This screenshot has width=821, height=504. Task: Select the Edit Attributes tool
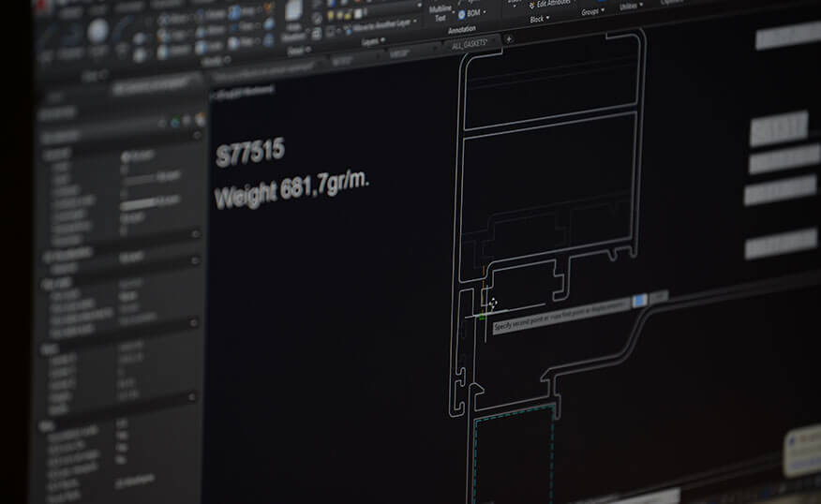[x=555, y=5]
